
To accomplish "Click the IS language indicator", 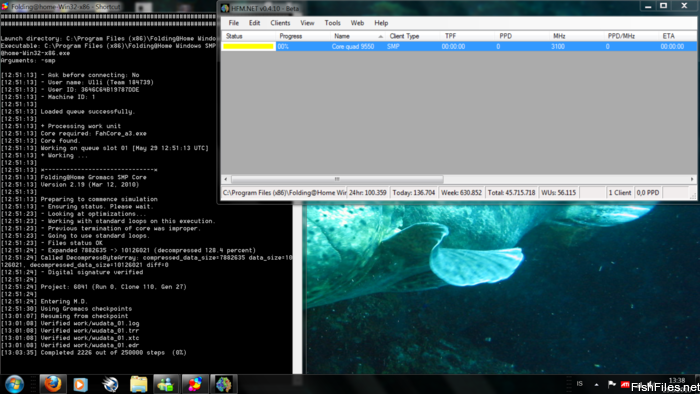I will [579, 384].
